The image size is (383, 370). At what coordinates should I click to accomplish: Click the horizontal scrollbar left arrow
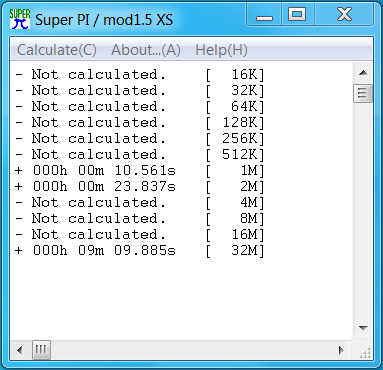(20, 350)
